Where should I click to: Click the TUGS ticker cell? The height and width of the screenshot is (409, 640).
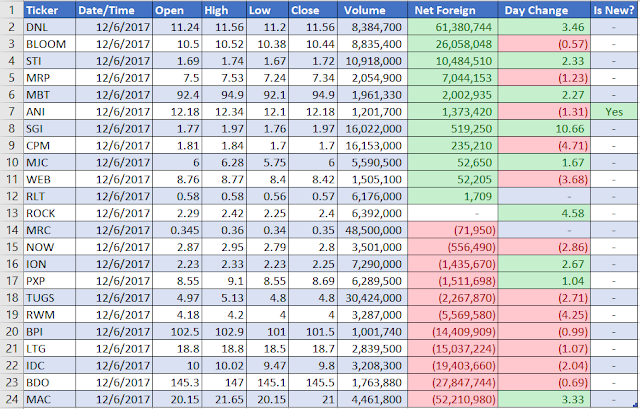[49, 298]
